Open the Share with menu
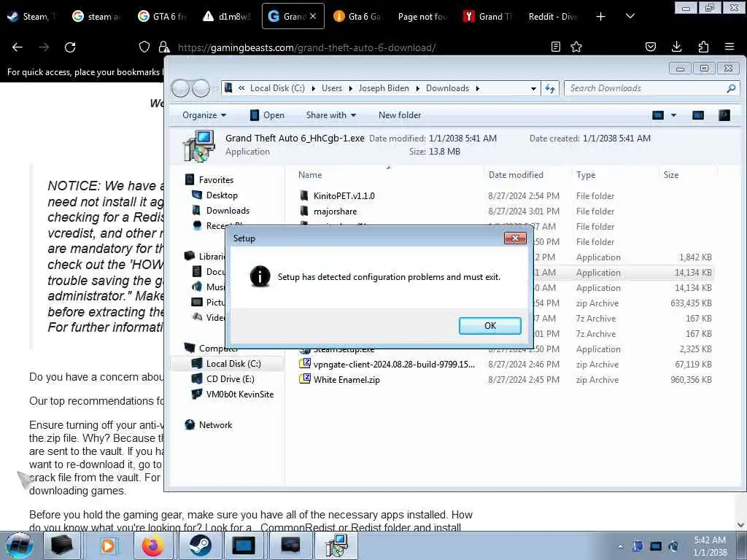This screenshot has width=747, height=560. (x=331, y=115)
